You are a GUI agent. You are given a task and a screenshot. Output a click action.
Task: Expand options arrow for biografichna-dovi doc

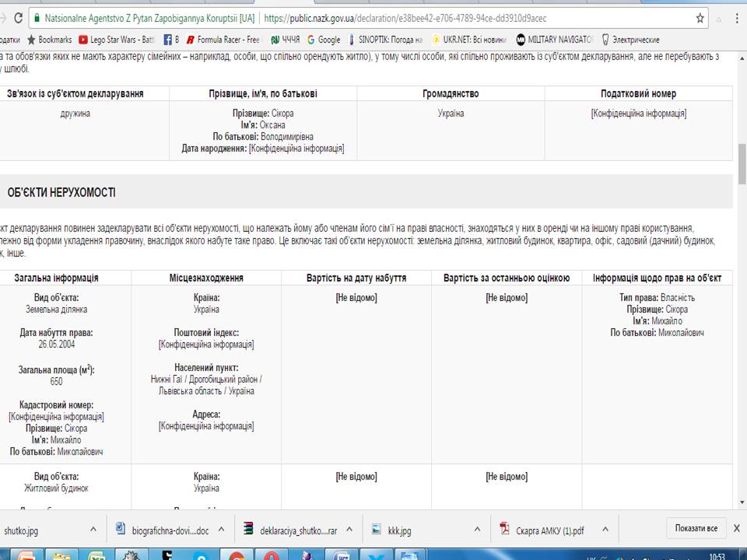222,529
